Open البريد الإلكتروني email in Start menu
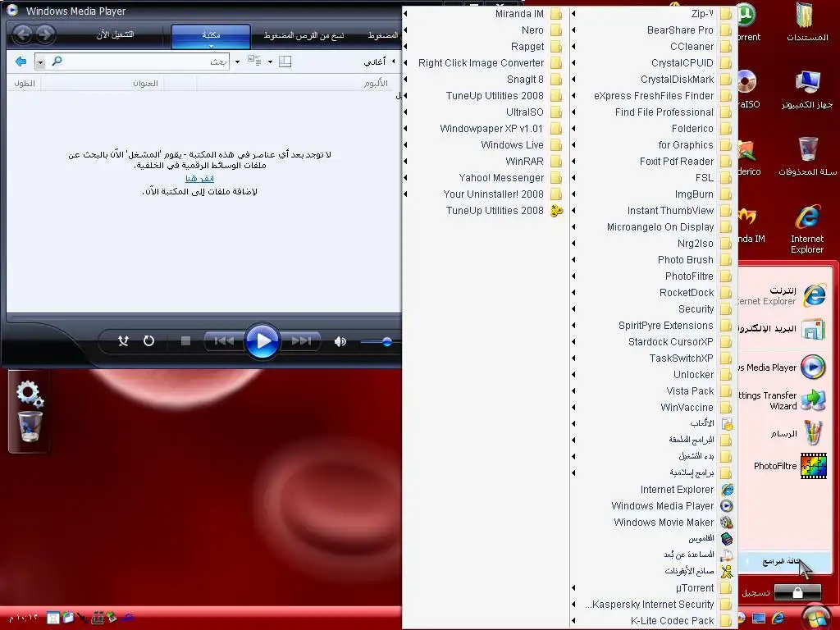The height and width of the screenshot is (630, 840). coord(783,328)
